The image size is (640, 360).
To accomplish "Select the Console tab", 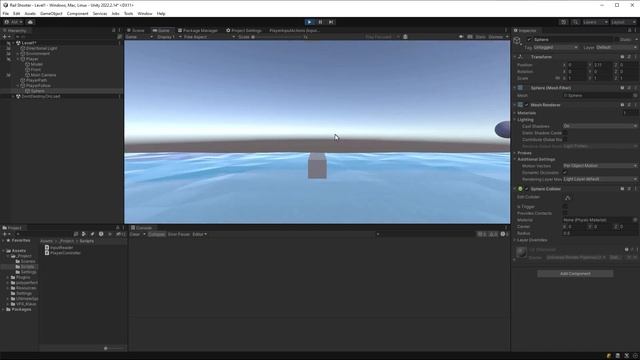I will point(142,228).
